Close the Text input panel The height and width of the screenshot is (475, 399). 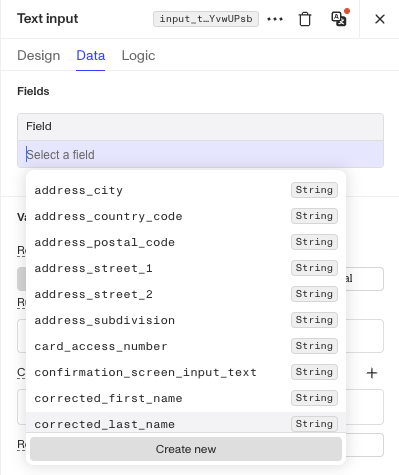coord(380,19)
